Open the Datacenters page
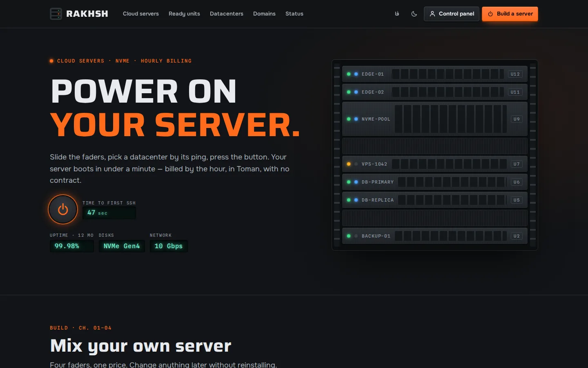Screen dimensions: 588x368 [227, 14]
